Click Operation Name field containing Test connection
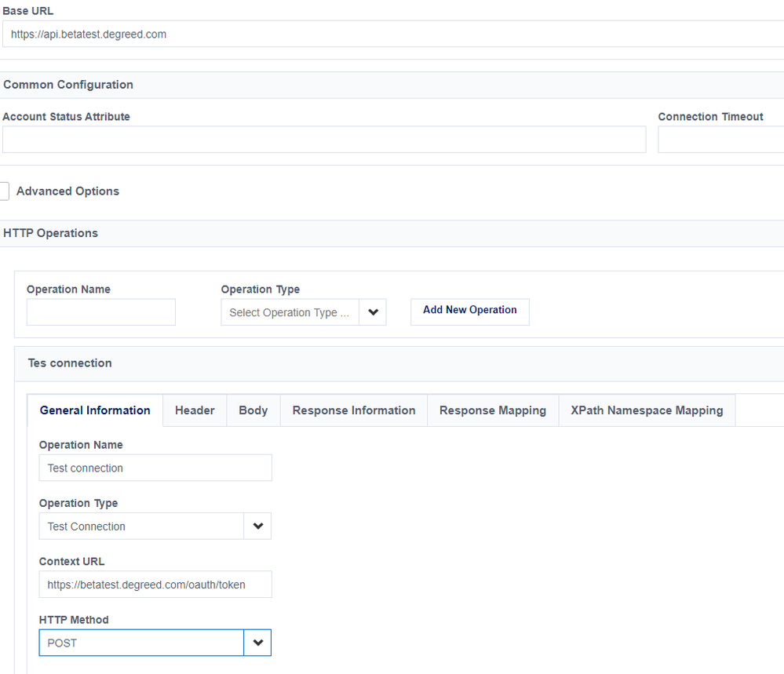784x674 pixels. coord(155,468)
